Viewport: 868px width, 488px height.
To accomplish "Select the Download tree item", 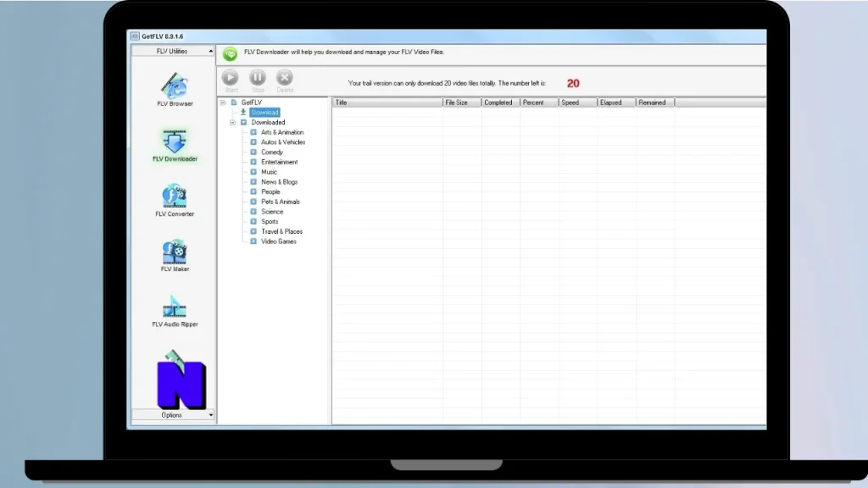I will click(x=264, y=113).
